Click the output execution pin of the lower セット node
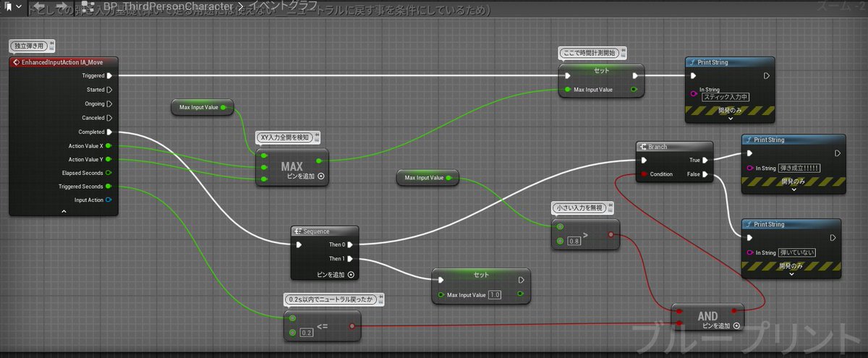The image size is (868, 358). click(x=521, y=280)
